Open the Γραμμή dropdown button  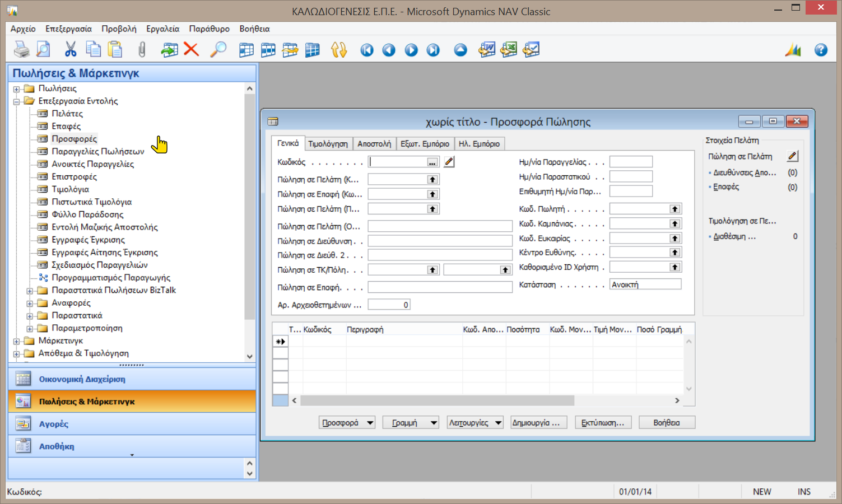tap(411, 423)
